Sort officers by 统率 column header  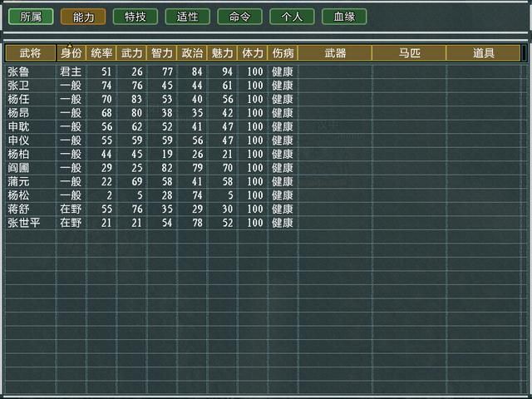click(x=101, y=53)
